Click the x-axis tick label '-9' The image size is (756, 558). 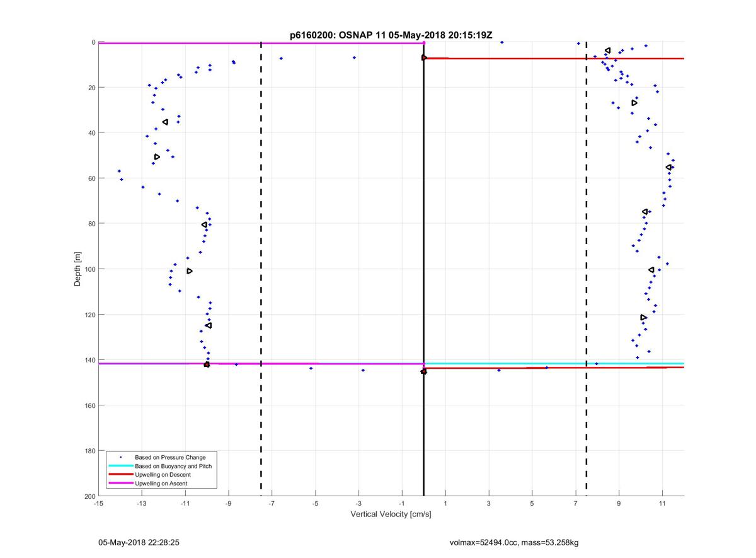(x=229, y=504)
